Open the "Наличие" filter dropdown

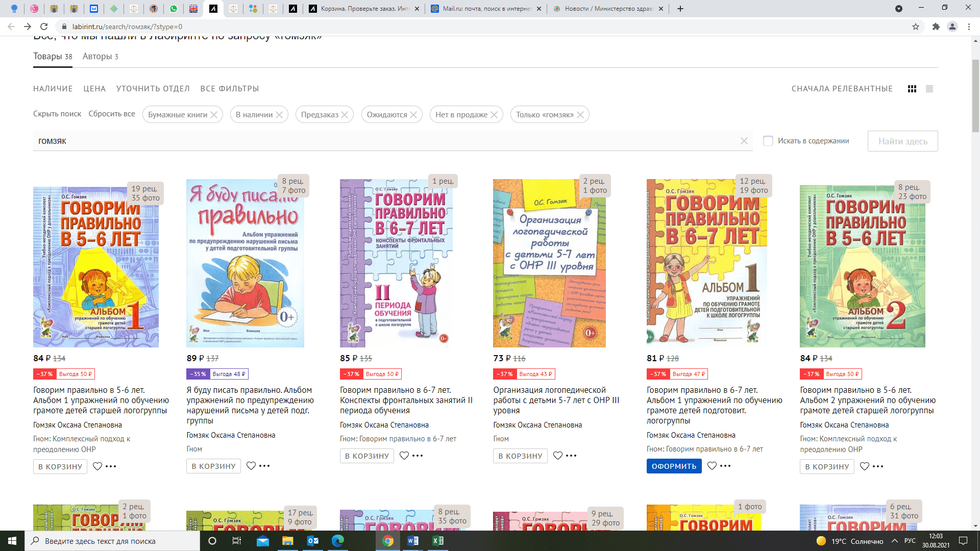tap(53, 89)
